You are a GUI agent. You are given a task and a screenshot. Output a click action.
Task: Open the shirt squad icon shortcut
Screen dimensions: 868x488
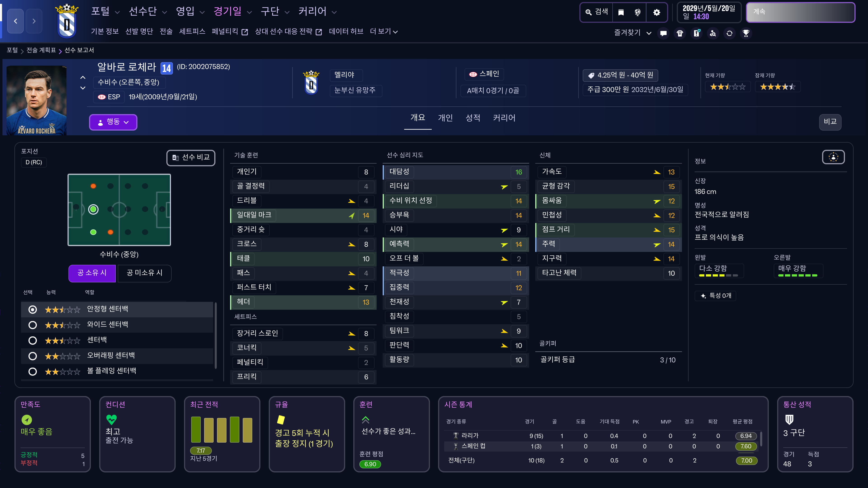[680, 33]
